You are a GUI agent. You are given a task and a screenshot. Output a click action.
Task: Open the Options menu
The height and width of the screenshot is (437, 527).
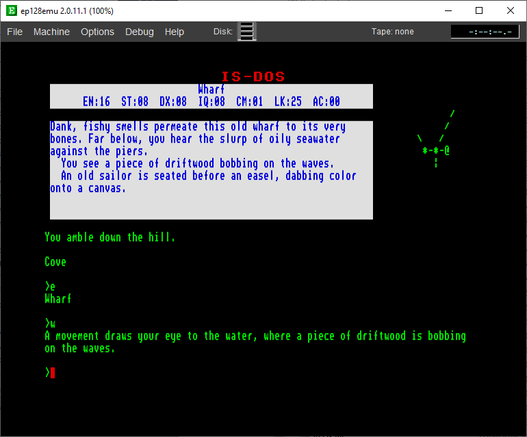pyautogui.click(x=97, y=32)
